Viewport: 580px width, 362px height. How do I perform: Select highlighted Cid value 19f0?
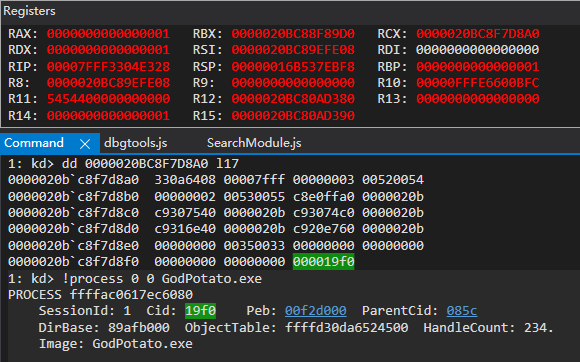pos(200,311)
